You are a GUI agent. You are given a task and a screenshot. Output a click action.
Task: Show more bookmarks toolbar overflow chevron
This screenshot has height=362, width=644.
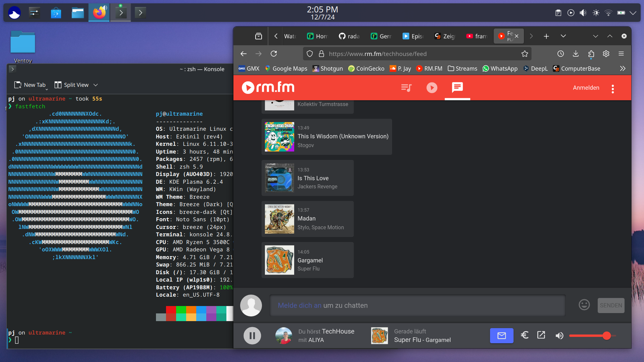(623, 68)
